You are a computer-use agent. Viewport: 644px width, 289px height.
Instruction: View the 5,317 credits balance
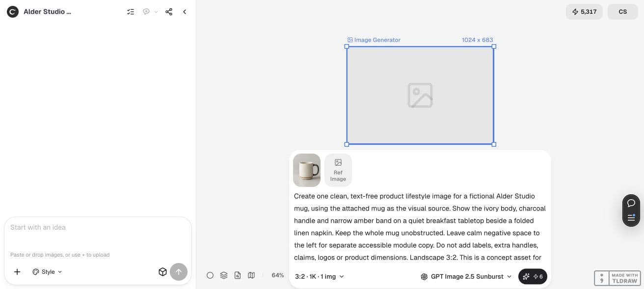click(584, 12)
